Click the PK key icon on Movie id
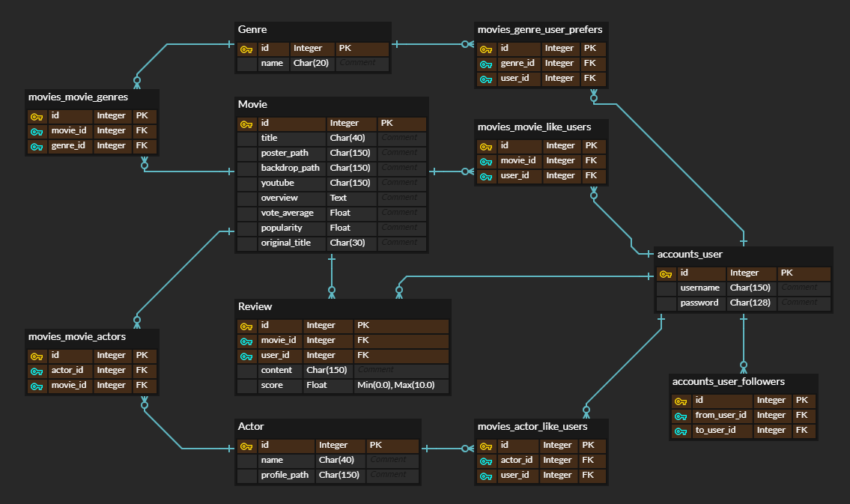The height and width of the screenshot is (504, 850). tap(246, 123)
